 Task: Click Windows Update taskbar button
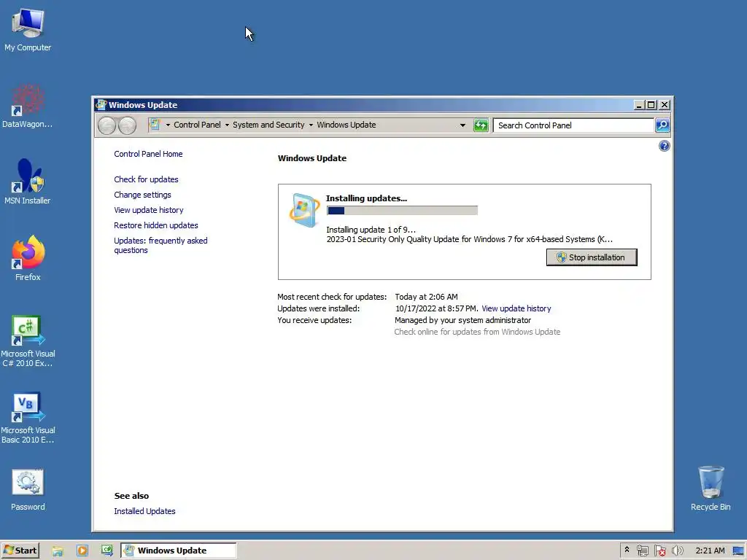[x=178, y=551]
